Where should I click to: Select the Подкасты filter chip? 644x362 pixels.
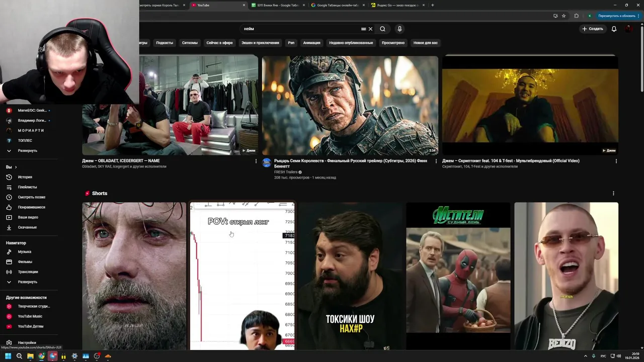165,43
